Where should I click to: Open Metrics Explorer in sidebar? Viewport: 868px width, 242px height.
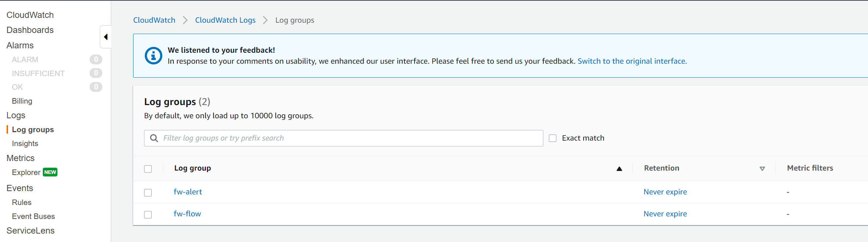click(26, 172)
